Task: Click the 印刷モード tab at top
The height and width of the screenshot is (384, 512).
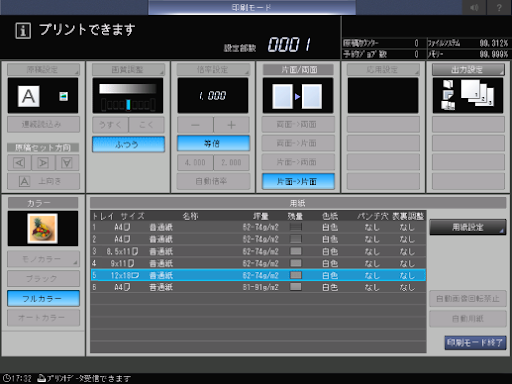Action: (252, 7)
